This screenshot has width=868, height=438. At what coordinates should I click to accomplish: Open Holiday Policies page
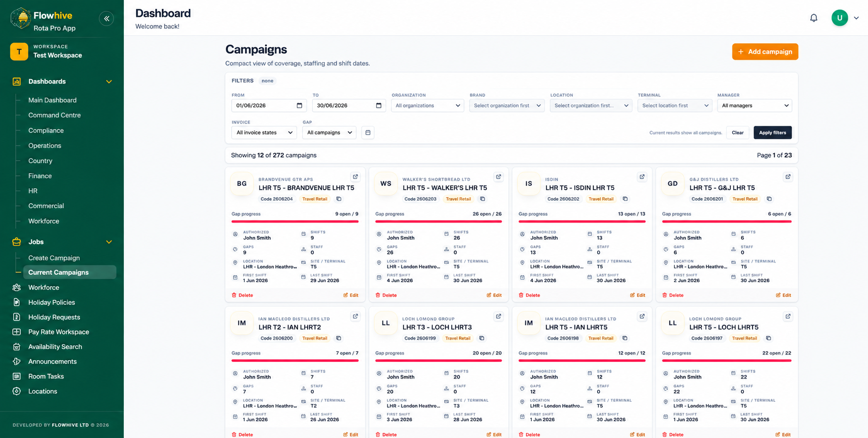click(x=52, y=302)
